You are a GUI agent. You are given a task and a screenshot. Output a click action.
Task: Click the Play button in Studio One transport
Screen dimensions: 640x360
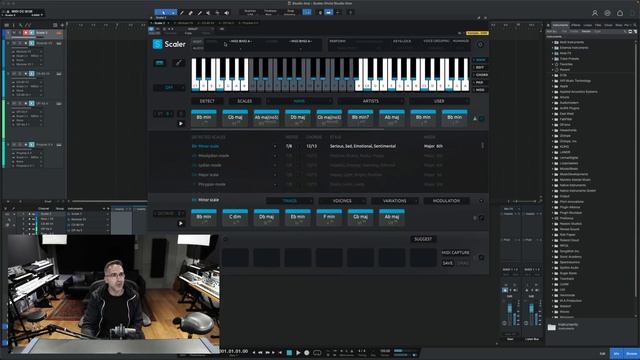click(x=298, y=353)
